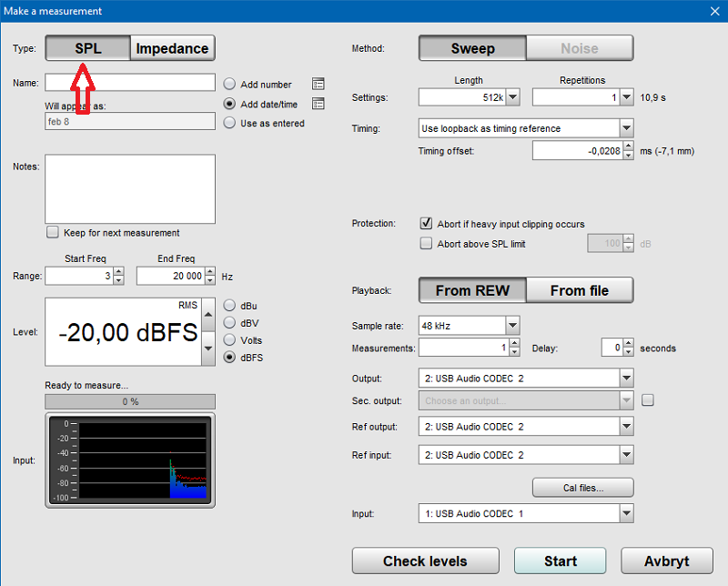Click the End Freq input field
Viewport: 728px width, 586px height.
coord(171,276)
